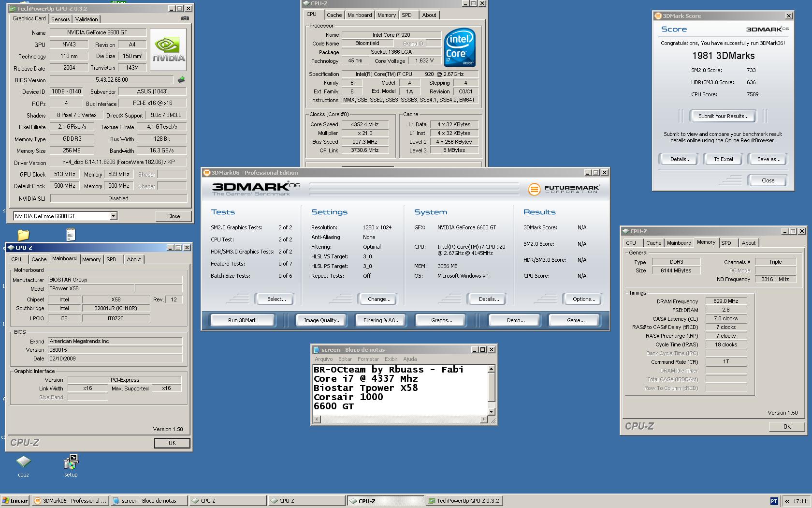Click the Iniciar start button

click(15, 501)
